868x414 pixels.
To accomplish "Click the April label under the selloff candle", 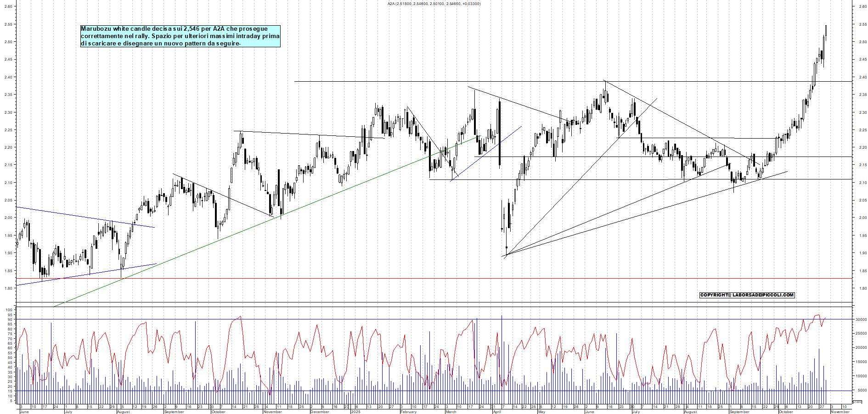I will [x=497, y=412].
